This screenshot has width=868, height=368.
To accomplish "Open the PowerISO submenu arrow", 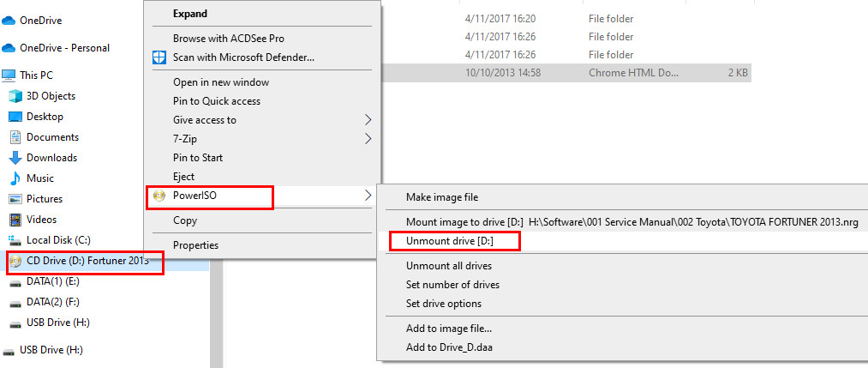I will pos(368,196).
